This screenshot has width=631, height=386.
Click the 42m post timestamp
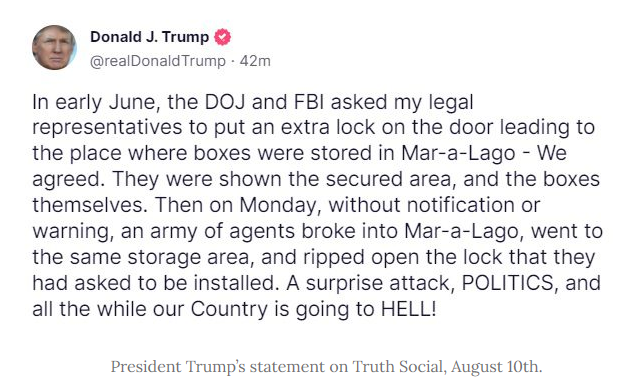[255, 61]
